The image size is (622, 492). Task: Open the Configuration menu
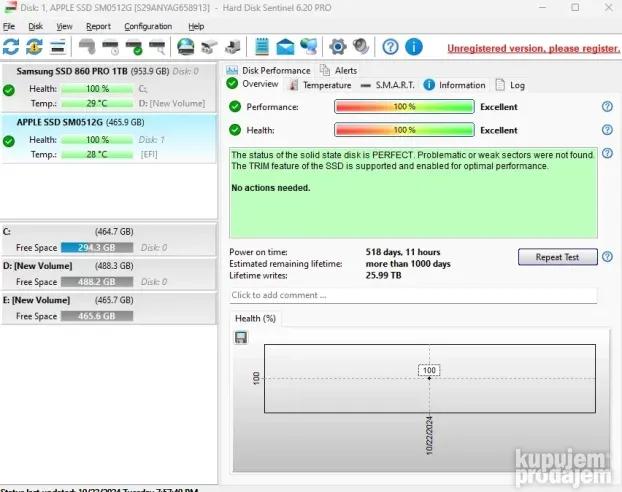148,26
